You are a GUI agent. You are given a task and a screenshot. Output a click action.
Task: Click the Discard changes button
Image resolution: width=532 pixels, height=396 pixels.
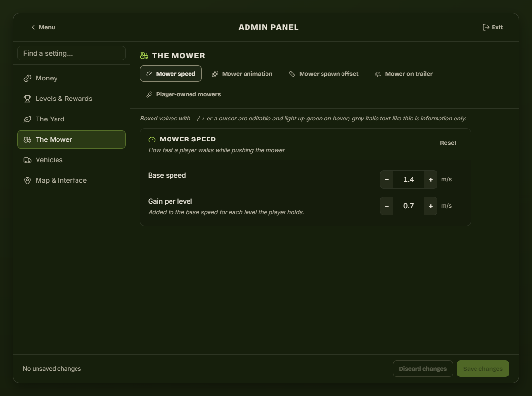coord(423,369)
